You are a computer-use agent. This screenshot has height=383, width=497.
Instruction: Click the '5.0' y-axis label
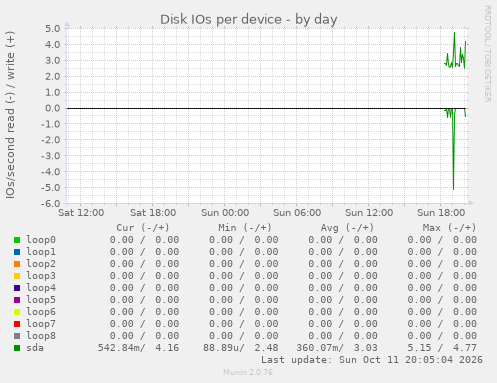[53, 29]
